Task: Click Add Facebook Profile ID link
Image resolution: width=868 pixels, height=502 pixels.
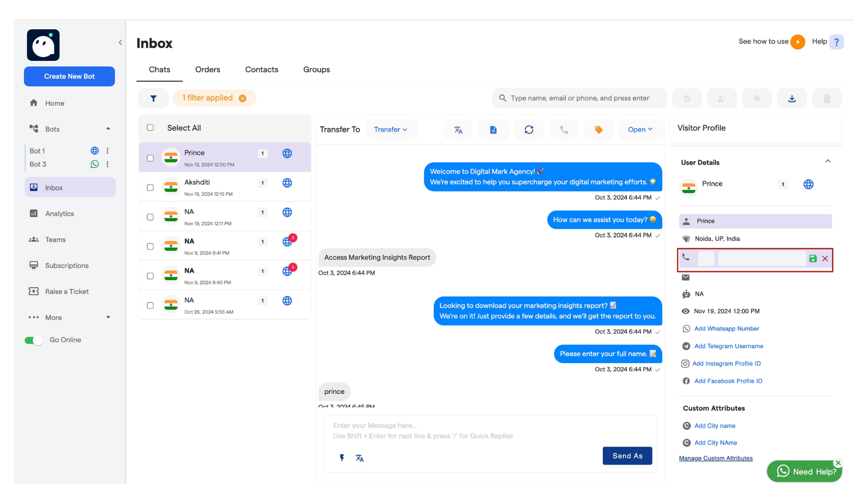Action: [x=728, y=381]
